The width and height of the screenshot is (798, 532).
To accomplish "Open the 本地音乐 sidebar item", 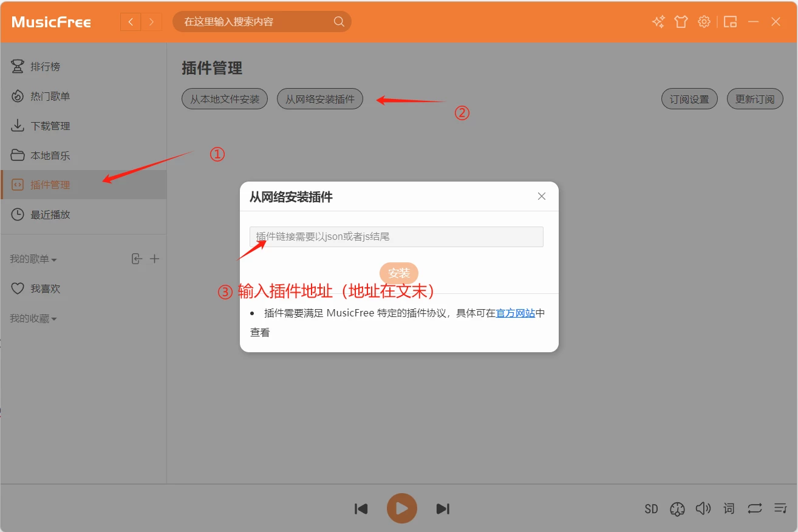I will (83, 155).
